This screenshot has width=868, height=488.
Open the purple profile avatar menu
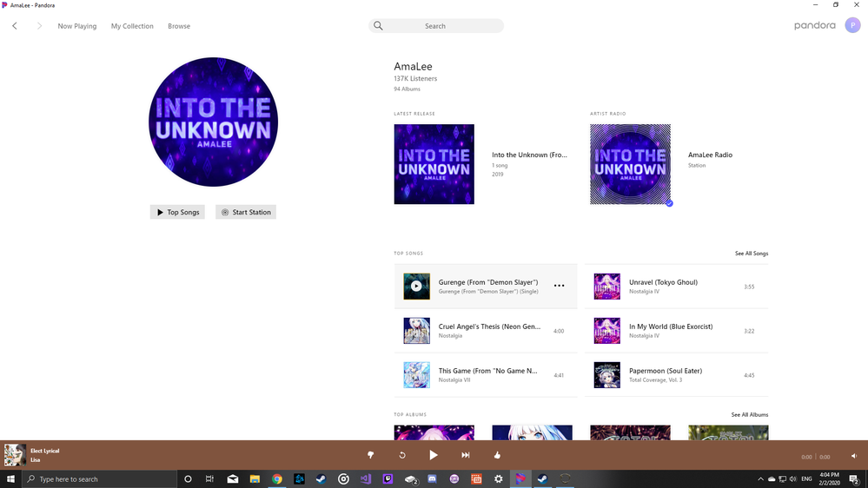coord(852,26)
